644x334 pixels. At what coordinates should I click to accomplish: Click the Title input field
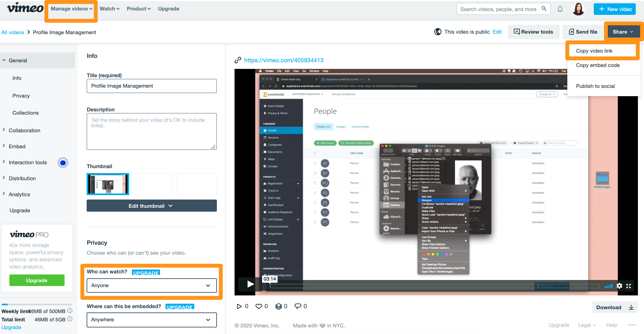click(x=151, y=85)
